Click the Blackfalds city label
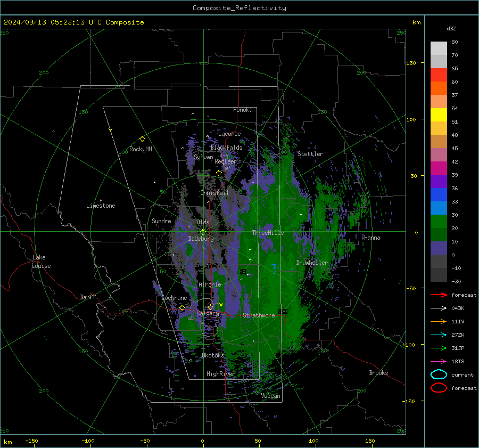Screen dimensions: 479x448 (226, 148)
